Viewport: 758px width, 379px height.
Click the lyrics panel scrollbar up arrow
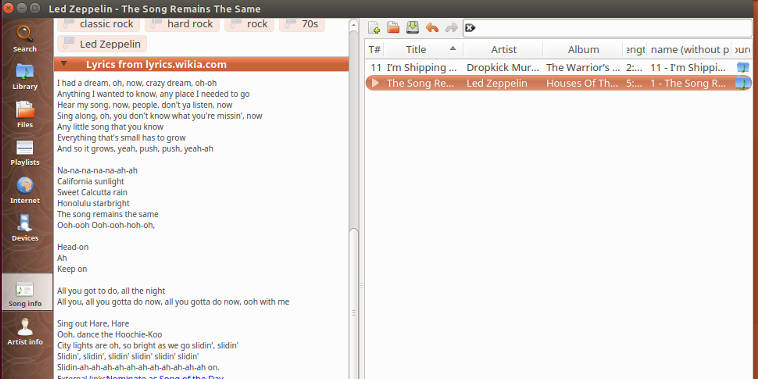tap(354, 24)
